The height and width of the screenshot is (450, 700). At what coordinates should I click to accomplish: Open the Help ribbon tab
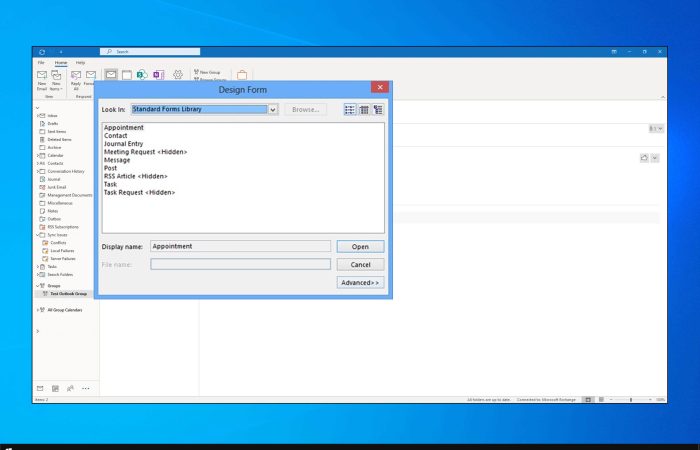coord(80,62)
